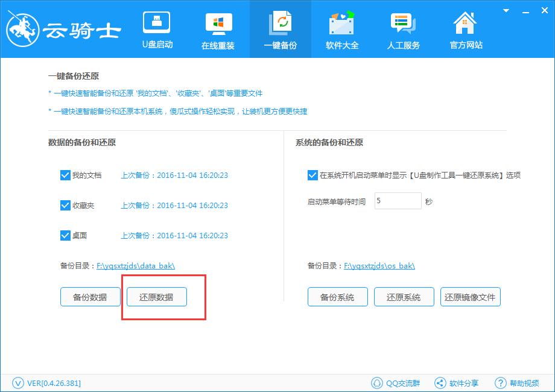The image size is (555, 392).
Task: Click the 一键备份还原 title text
Action: tap(73, 76)
